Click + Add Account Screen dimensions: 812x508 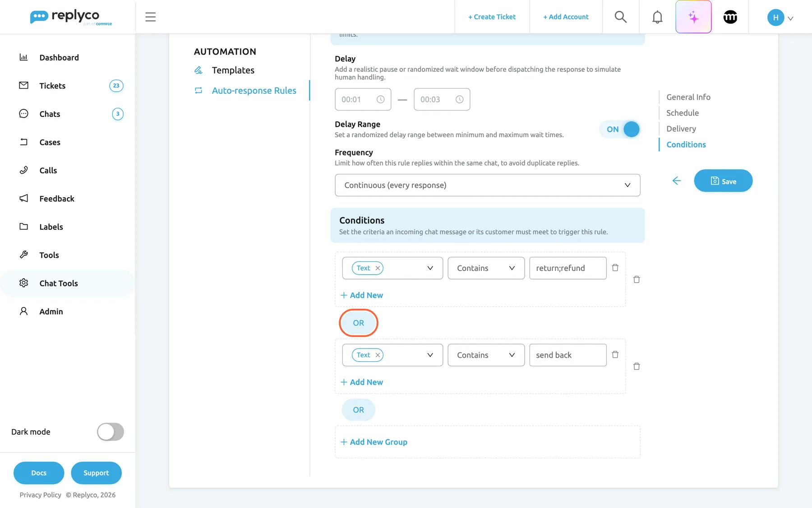pos(566,17)
